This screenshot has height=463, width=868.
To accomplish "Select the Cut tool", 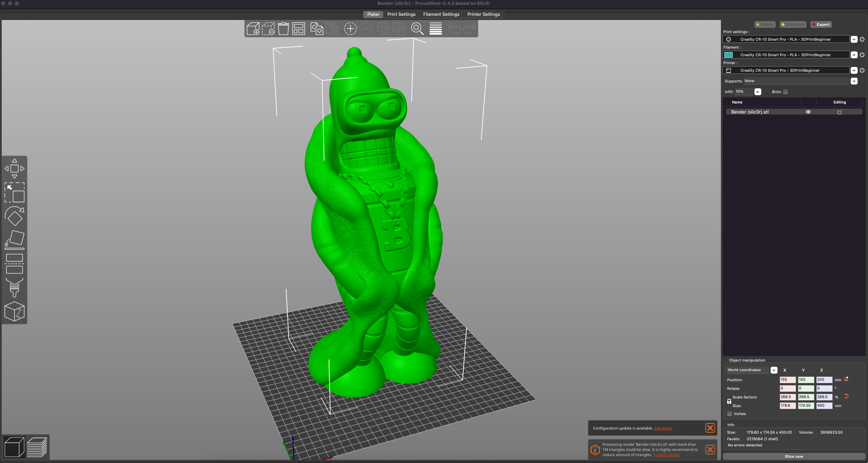I will [15, 264].
